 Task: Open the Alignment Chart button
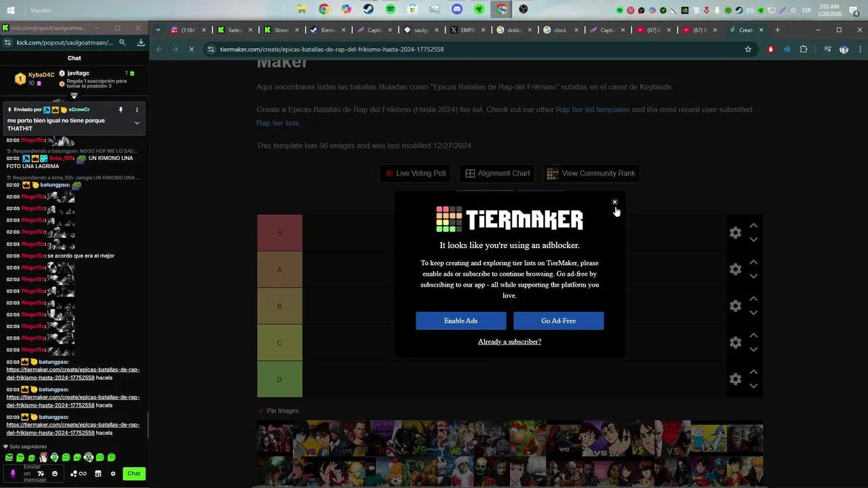click(x=497, y=174)
